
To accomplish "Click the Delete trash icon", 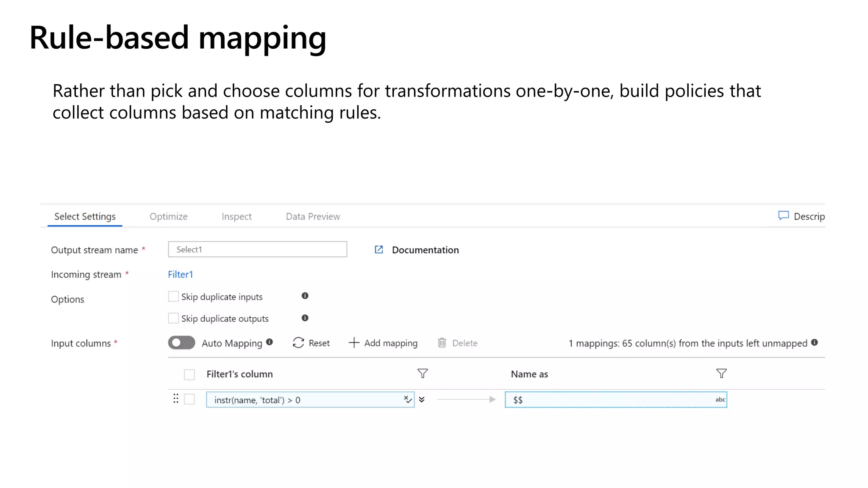I will tap(442, 343).
